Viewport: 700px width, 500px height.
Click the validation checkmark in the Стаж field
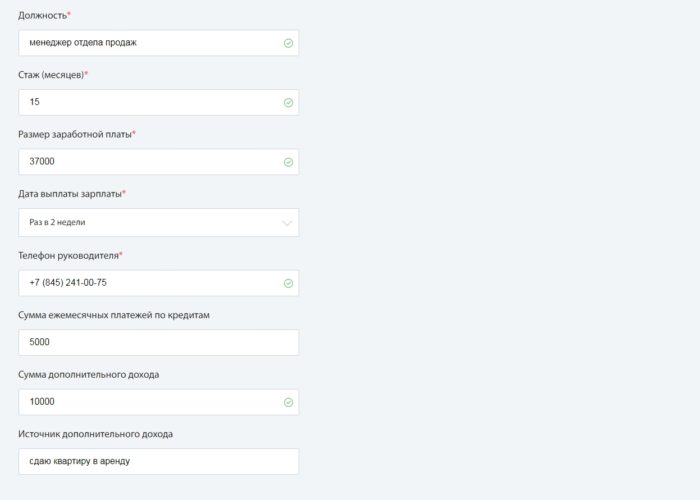(288, 102)
